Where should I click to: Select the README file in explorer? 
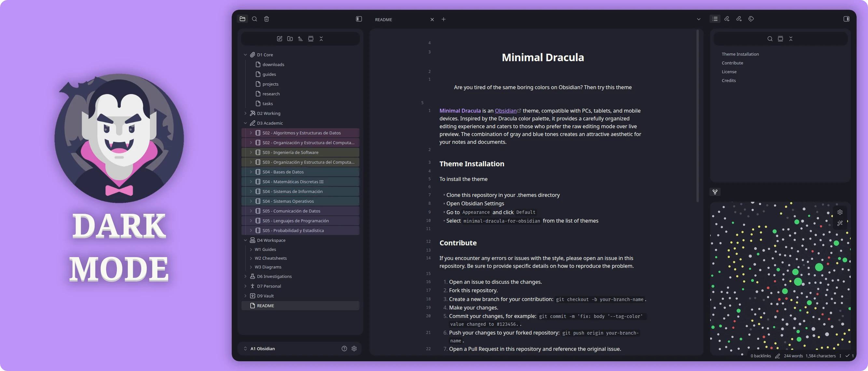[300, 306]
